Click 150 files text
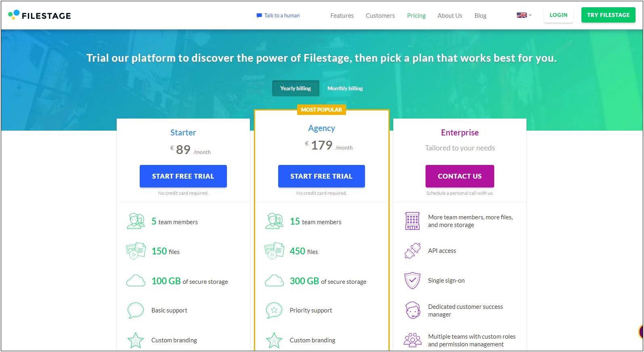This screenshot has width=644, height=352. pyautogui.click(x=166, y=251)
